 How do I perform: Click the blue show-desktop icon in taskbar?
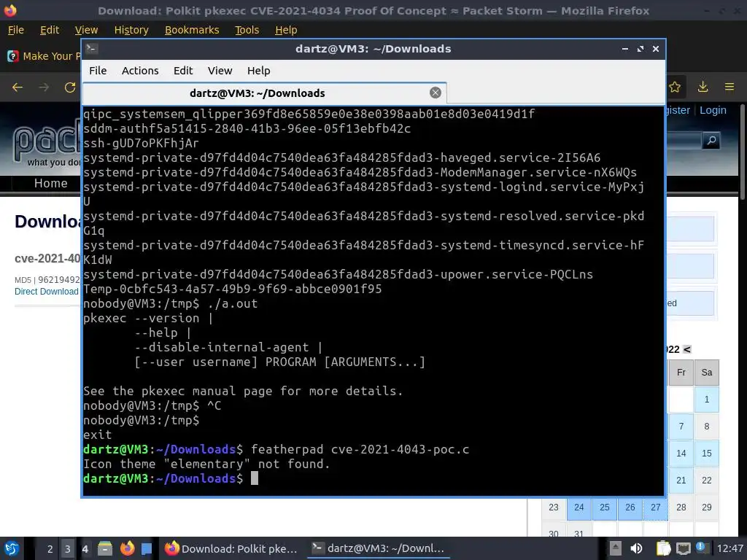pos(146,548)
